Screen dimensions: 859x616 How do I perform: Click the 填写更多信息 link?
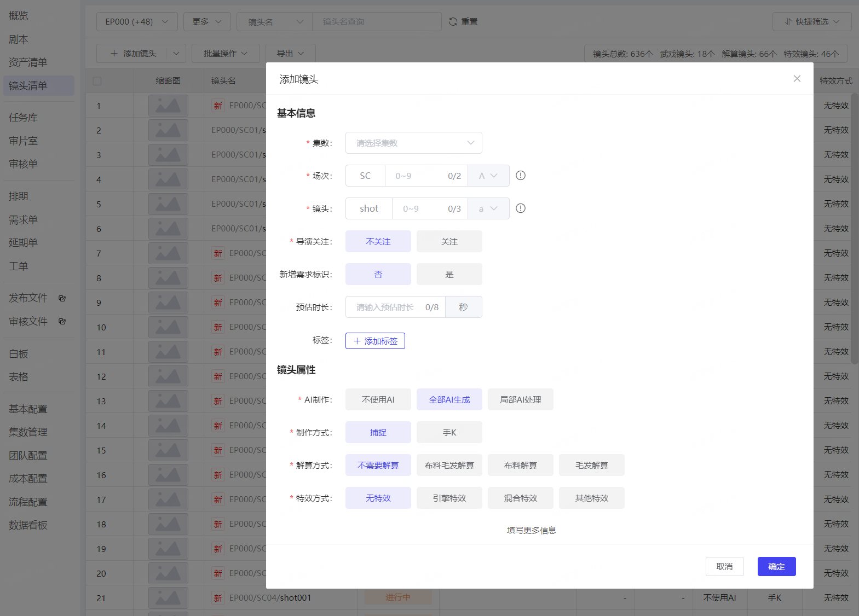[x=531, y=530]
